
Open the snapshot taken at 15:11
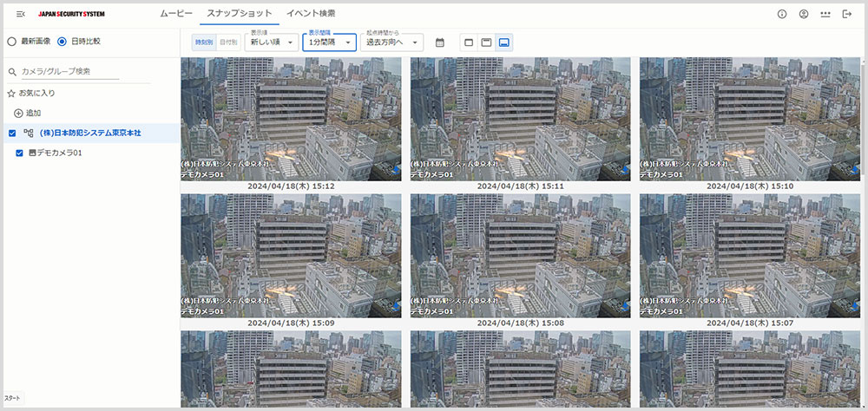point(520,119)
